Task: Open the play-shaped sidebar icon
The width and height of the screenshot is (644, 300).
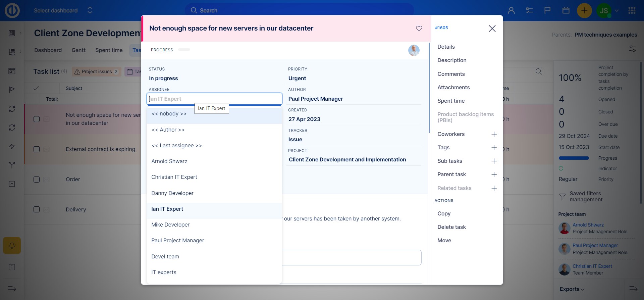Action: point(12,90)
